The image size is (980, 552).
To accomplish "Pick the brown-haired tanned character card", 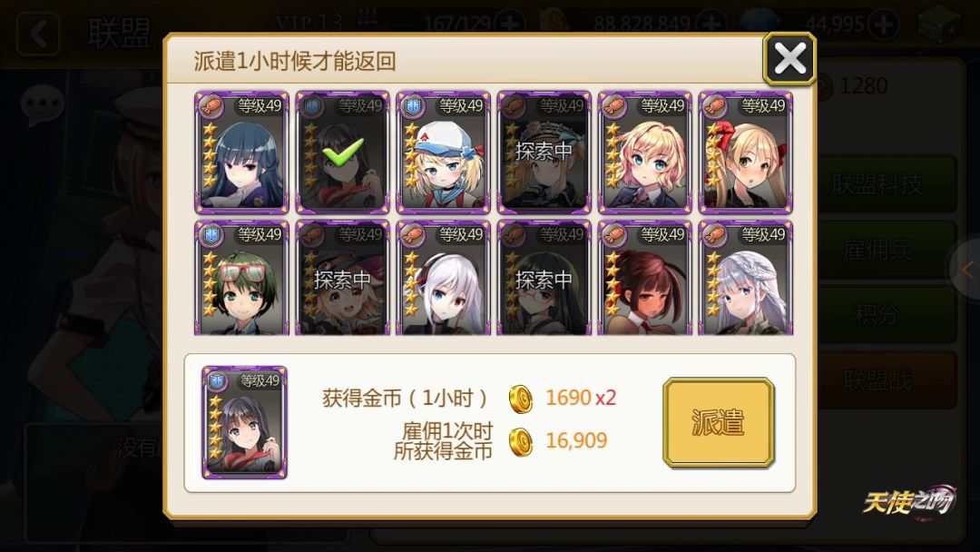I will click(645, 278).
